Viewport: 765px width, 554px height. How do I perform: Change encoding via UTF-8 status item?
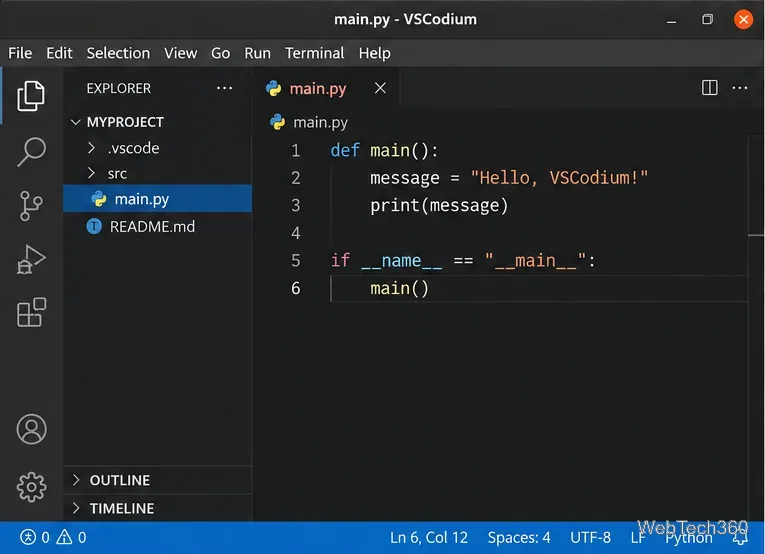[x=590, y=537]
